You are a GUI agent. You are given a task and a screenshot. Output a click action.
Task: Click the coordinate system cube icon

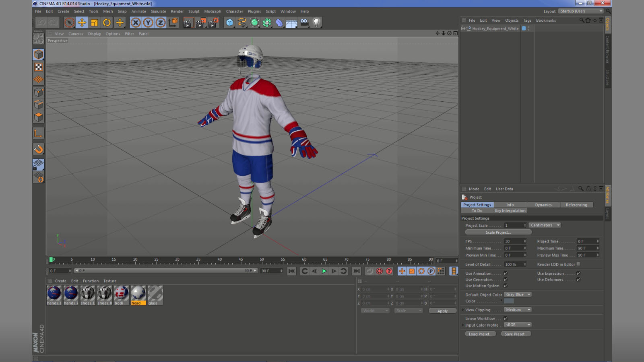[173, 23]
